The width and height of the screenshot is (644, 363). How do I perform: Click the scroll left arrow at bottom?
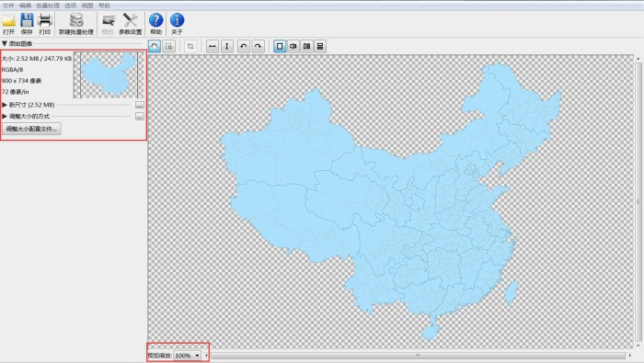[207, 356]
